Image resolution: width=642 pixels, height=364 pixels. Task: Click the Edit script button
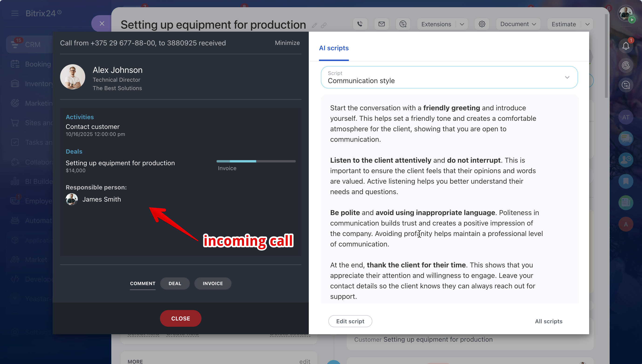(350, 321)
